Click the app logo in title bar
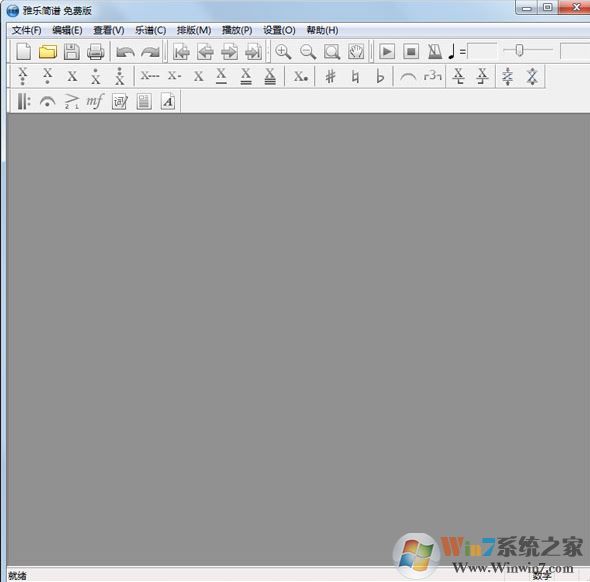This screenshot has height=582, width=590. pyautogui.click(x=12, y=11)
